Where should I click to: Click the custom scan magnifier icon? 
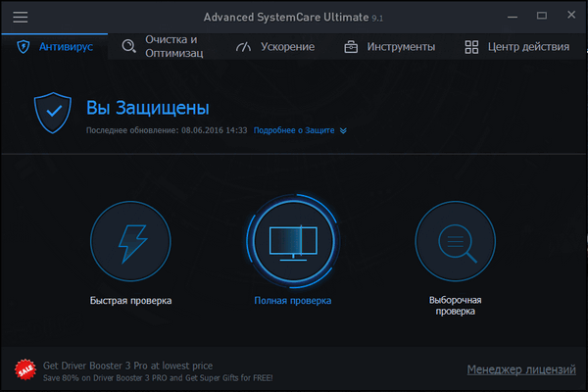(x=454, y=243)
